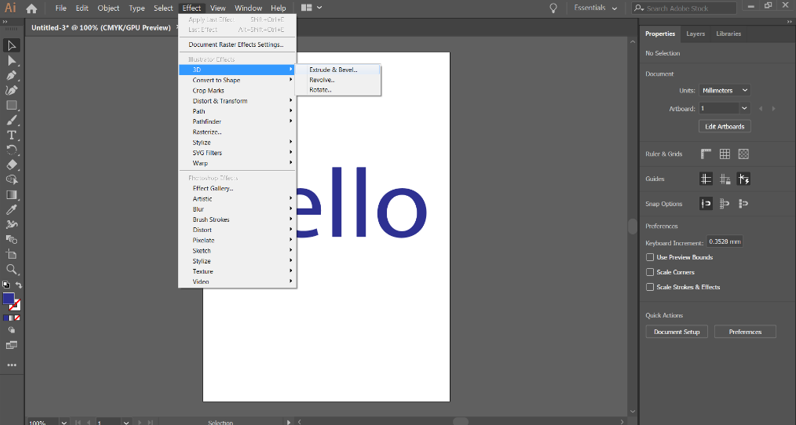Open Document Raster Effects Settings
Viewport: 796px width, 425px height.
[237, 45]
